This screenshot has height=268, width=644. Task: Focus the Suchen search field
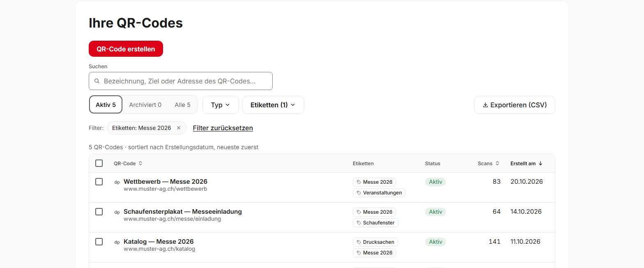[x=181, y=81]
